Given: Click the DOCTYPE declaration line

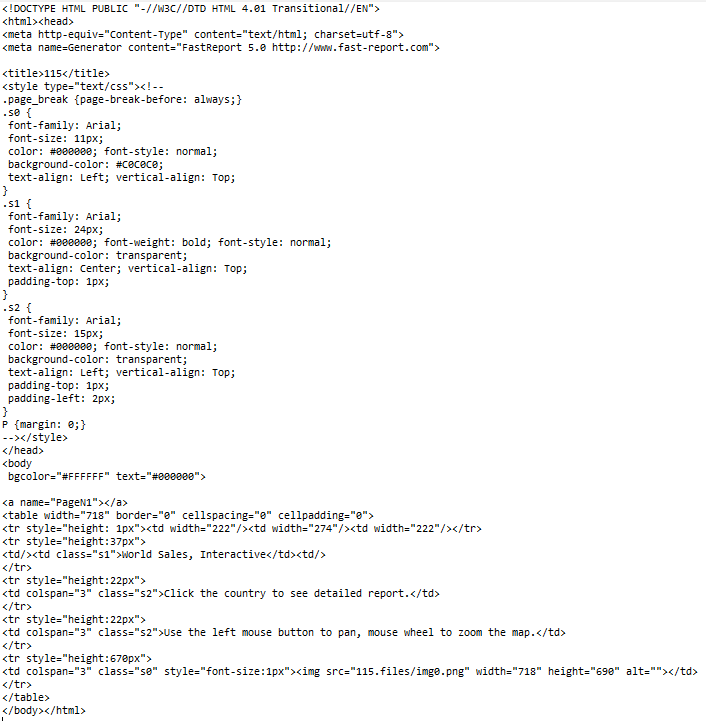Looking at the screenshot, I should [191, 9].
